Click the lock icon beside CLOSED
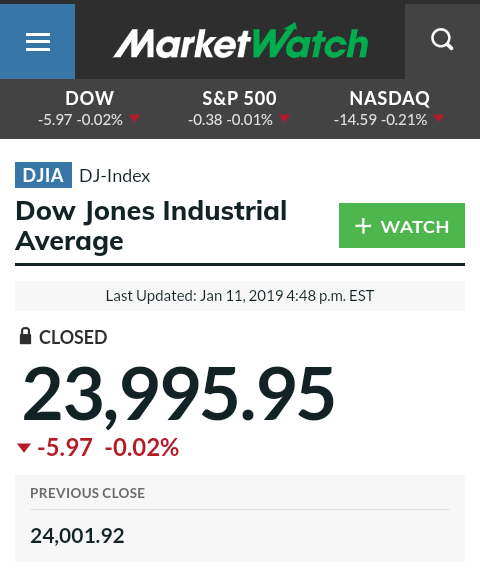Image resolution: width=480 pixels, height=569 pixels. (25, 336)
